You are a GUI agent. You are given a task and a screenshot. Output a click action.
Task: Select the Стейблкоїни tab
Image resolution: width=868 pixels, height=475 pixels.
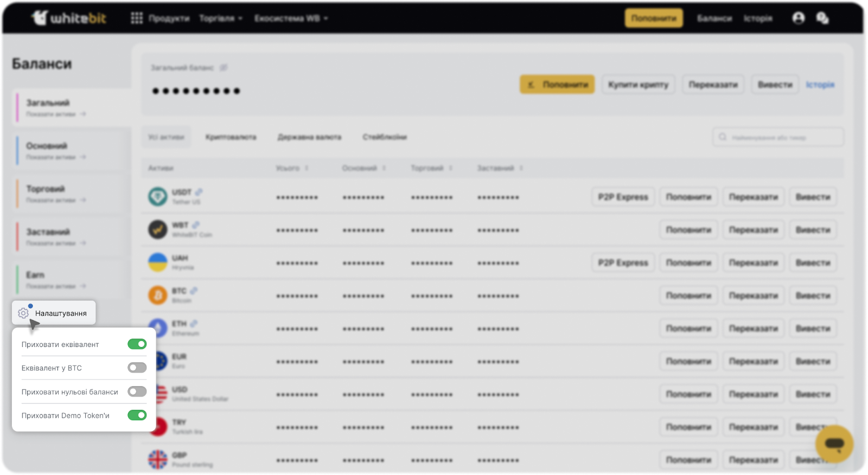385,137
